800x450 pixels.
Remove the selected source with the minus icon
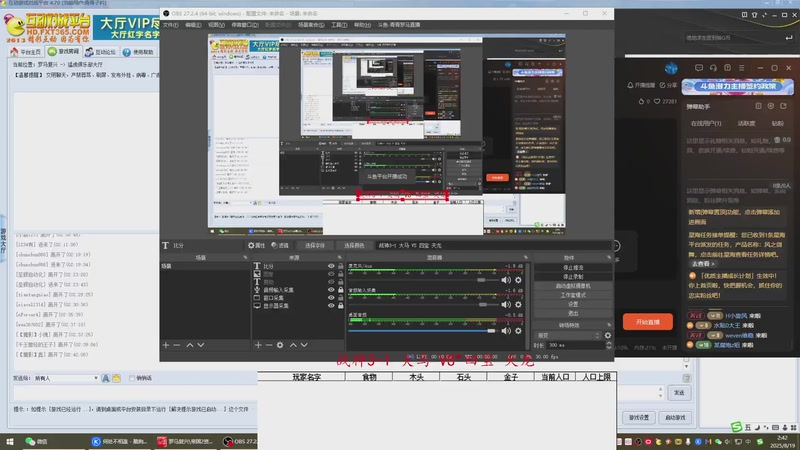[x=269, y=345]
